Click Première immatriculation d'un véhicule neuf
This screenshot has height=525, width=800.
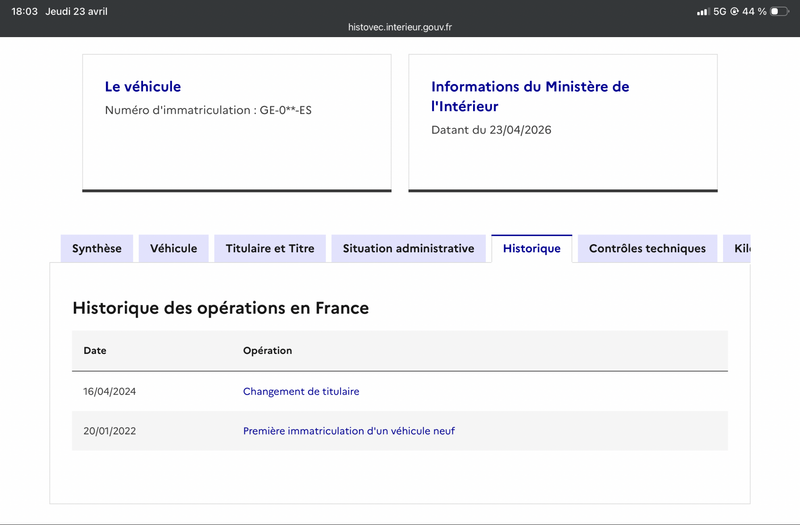tap(349, 431)
